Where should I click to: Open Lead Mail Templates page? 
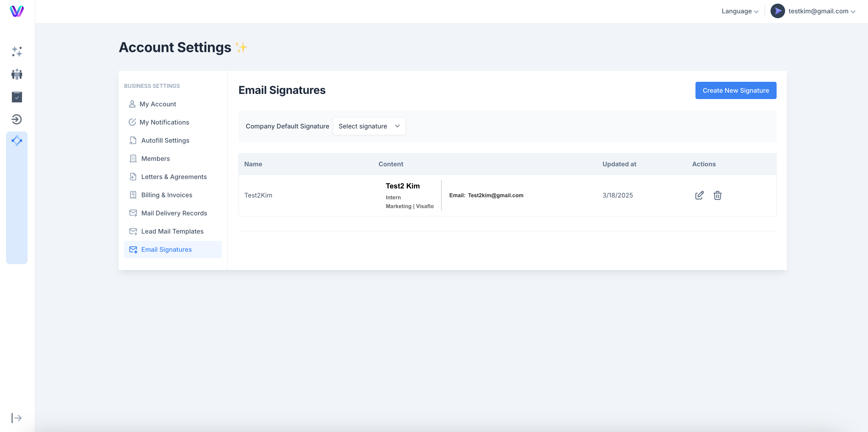[173, 231]
